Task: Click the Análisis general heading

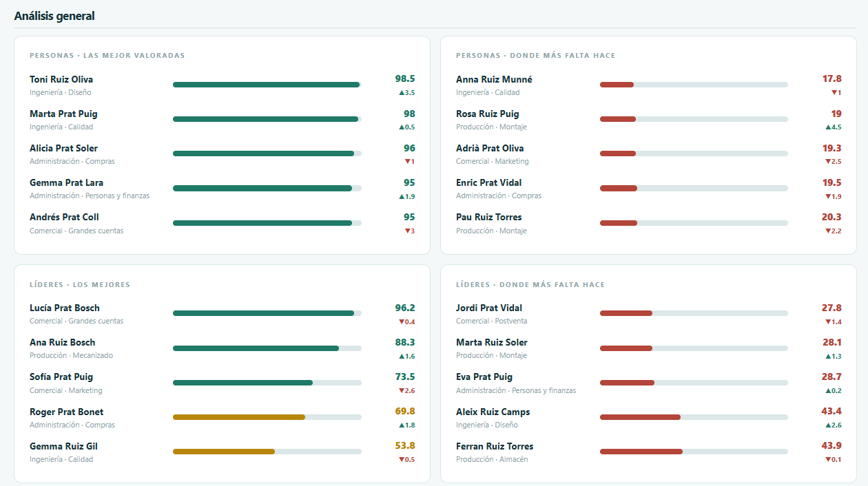Action: click(54, 16)
